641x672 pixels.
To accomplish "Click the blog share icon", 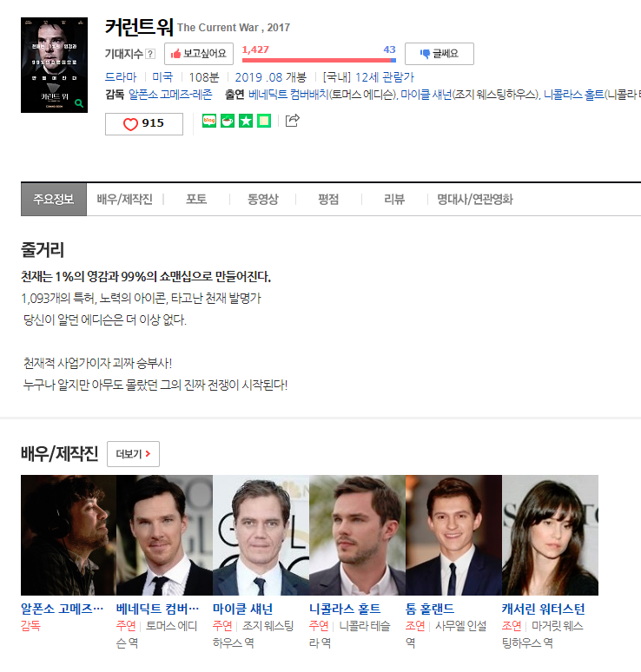I will 208,121.
